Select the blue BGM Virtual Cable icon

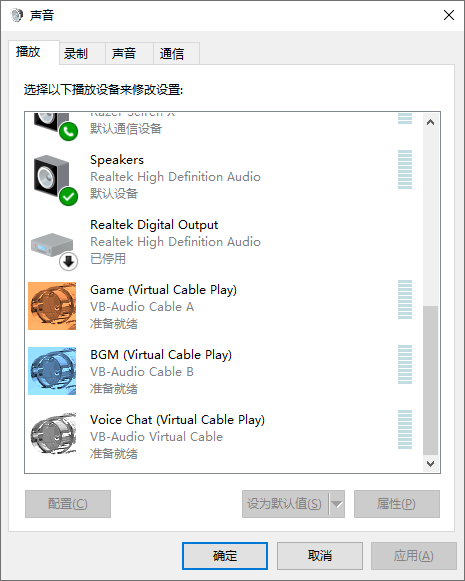click(x=52, y=371)
